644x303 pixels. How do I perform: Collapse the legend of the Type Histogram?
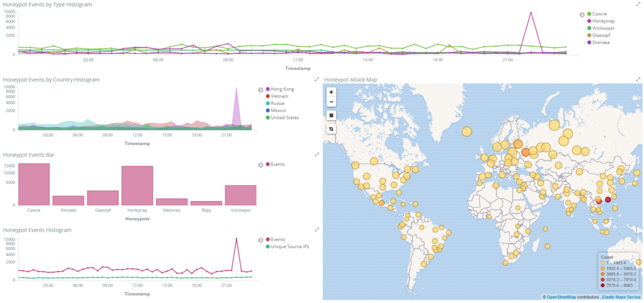[x=582, y=14]
